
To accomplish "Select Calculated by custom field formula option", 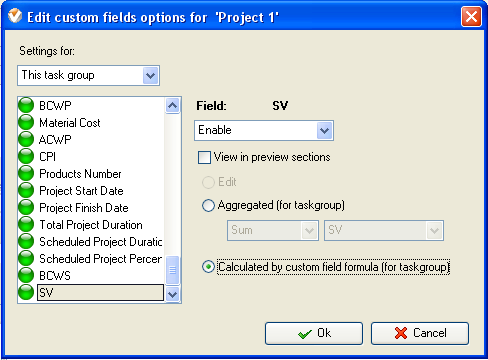I will coord(208,267).
